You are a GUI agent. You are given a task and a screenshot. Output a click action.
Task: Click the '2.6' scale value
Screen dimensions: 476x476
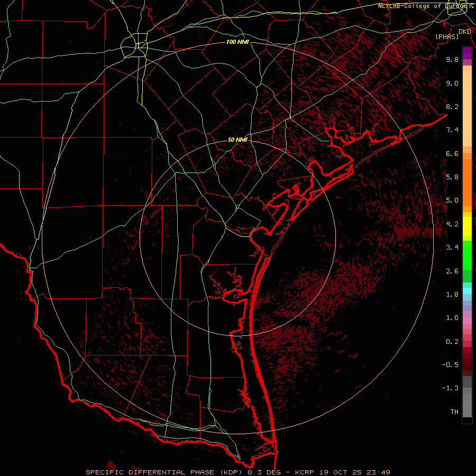pyautogui.click(x=452, y=271)
